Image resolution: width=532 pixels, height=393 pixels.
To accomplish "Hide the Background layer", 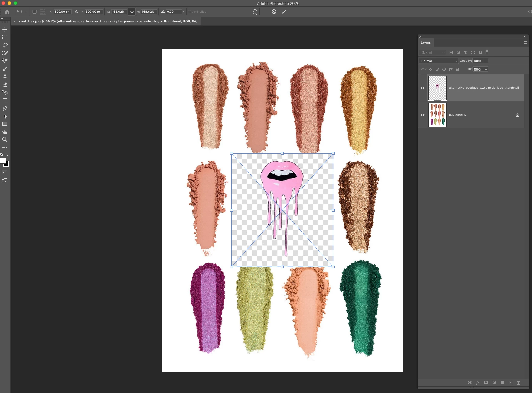I will [x=423, y=115].
